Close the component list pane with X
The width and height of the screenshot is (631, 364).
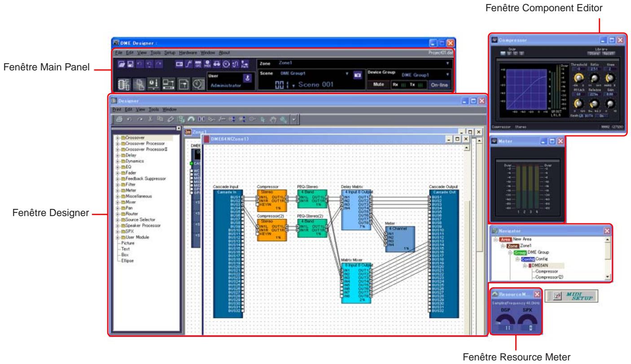(x=179, y=128)
